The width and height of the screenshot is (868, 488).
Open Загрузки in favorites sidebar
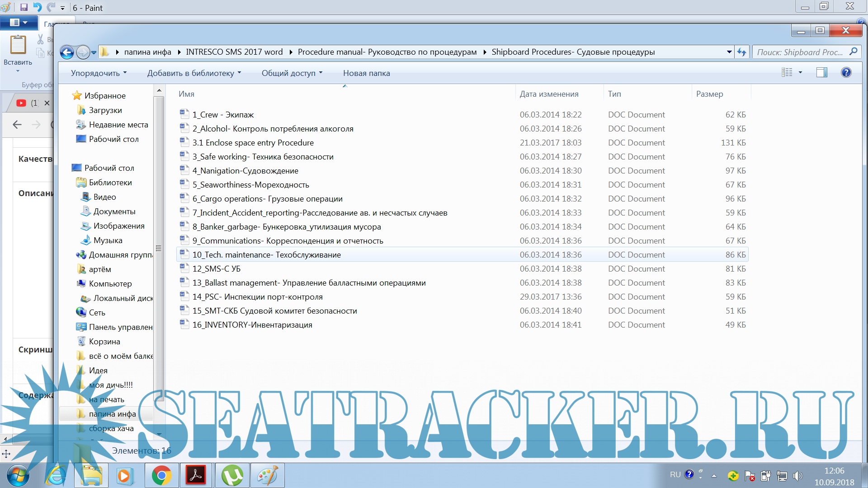click(x=105, y=110)
